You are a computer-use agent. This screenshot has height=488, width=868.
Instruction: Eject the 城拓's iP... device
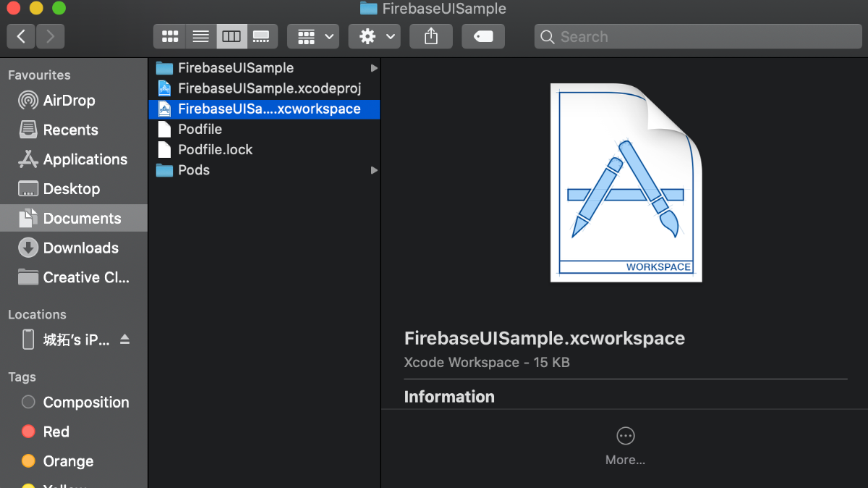(125, 340)
